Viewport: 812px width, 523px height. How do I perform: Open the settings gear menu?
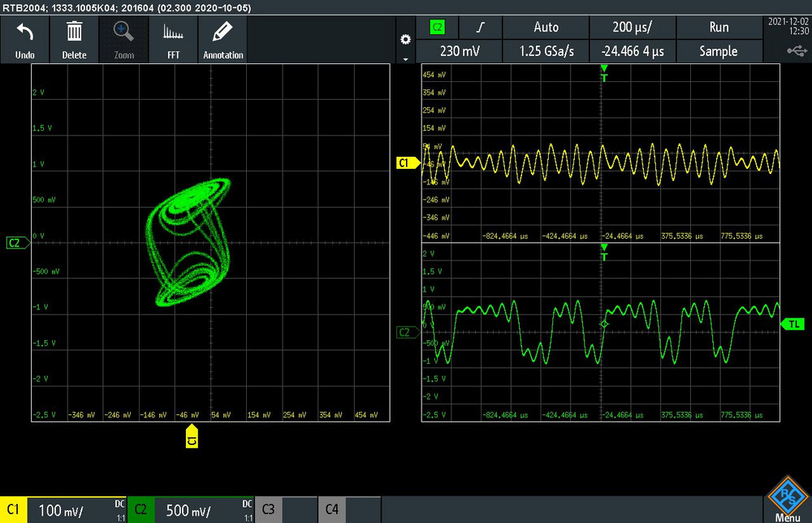pyautogui.click(x=405, y=39)
